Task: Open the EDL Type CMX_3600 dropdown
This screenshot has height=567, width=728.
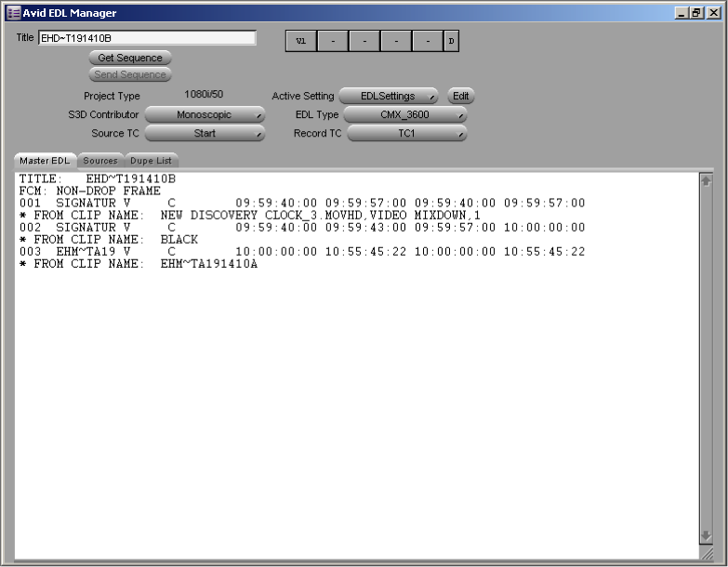Action: (x=404, y=114)
